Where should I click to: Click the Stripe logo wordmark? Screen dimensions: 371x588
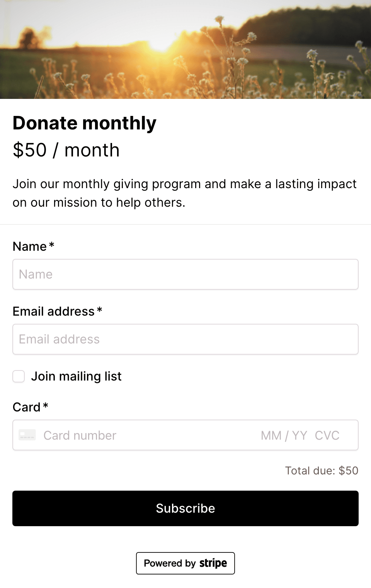213,563
